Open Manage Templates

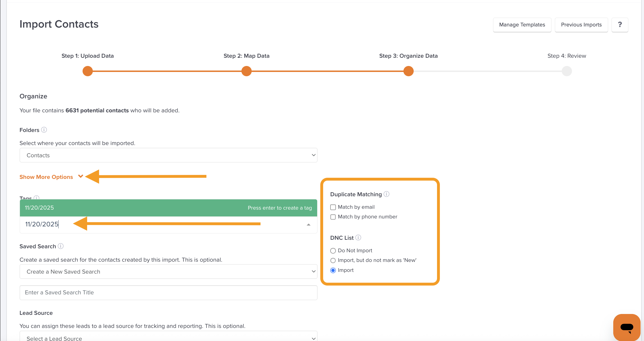pyautogui.click(x=522, y=25)
